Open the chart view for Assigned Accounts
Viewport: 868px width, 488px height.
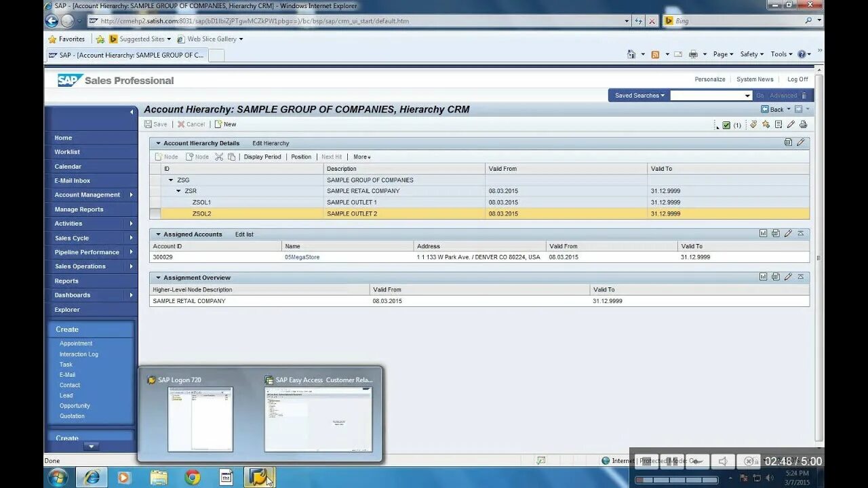pos(764,232)
